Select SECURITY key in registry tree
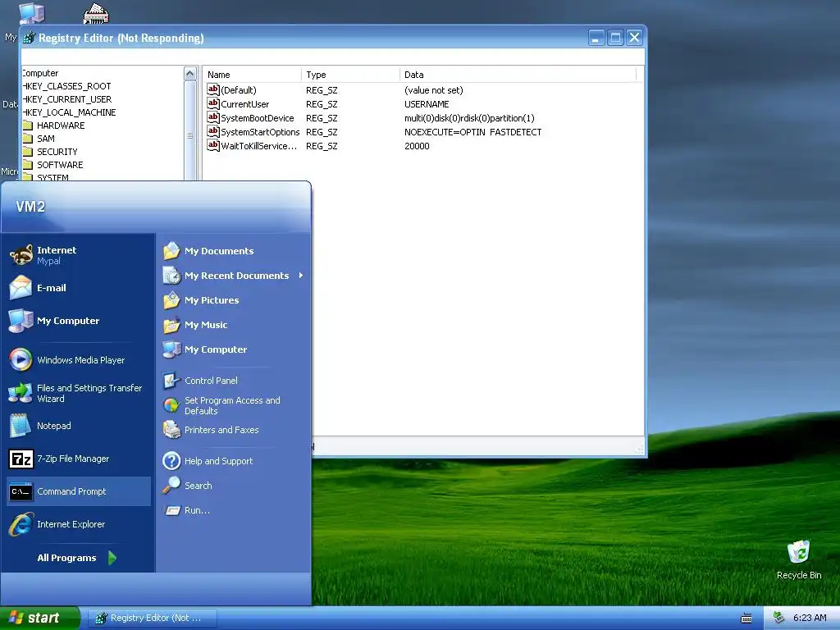Image resolution: width=840 pixels, height=630 pixels. click(57, 152)
